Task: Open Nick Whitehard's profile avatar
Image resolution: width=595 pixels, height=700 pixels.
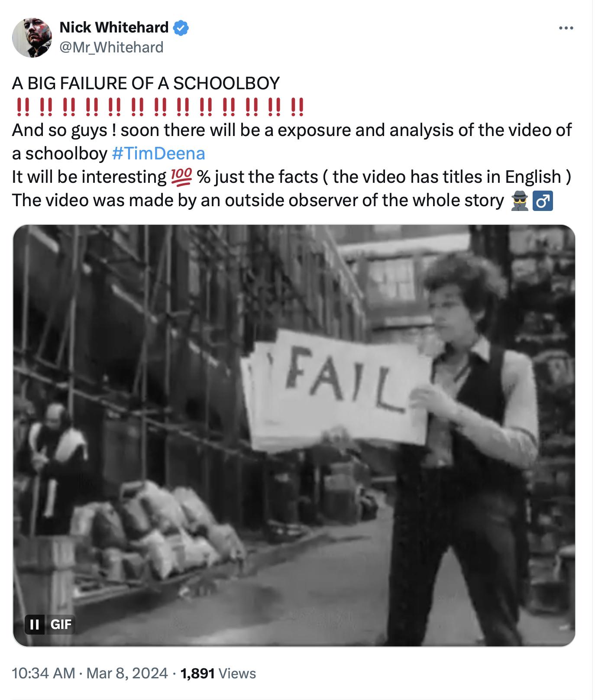Action: tap(32, 38)
